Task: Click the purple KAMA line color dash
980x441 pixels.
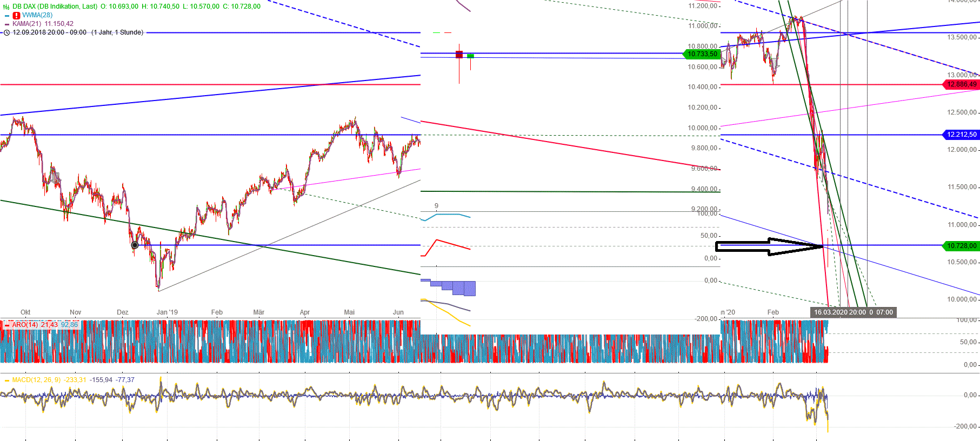Action: [x=7, y=24]
